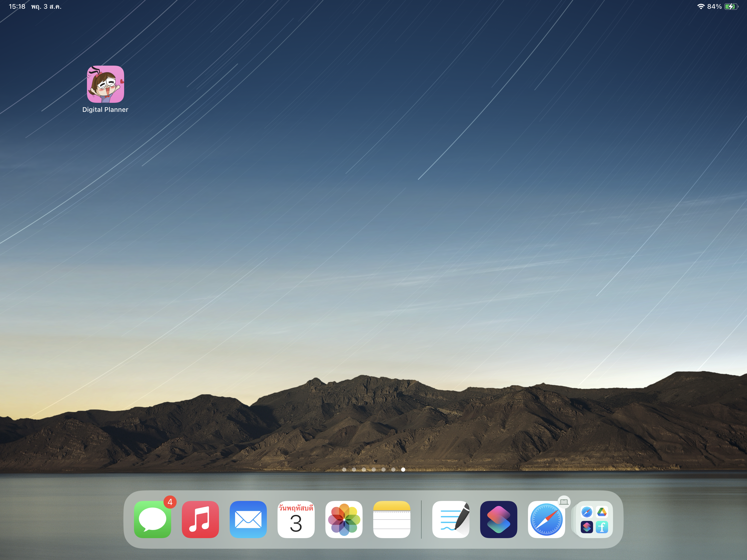Open the Digital Planner app
The image size is (747, 560).
tap(105, 84)
